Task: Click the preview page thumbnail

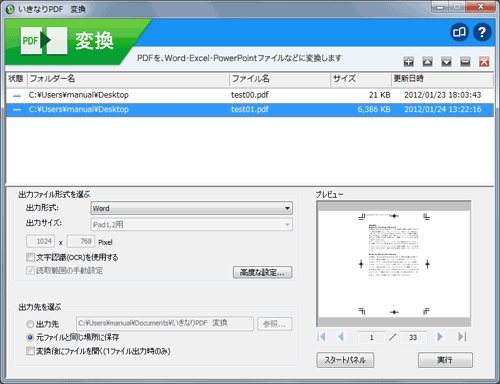Action: (394, 264)
